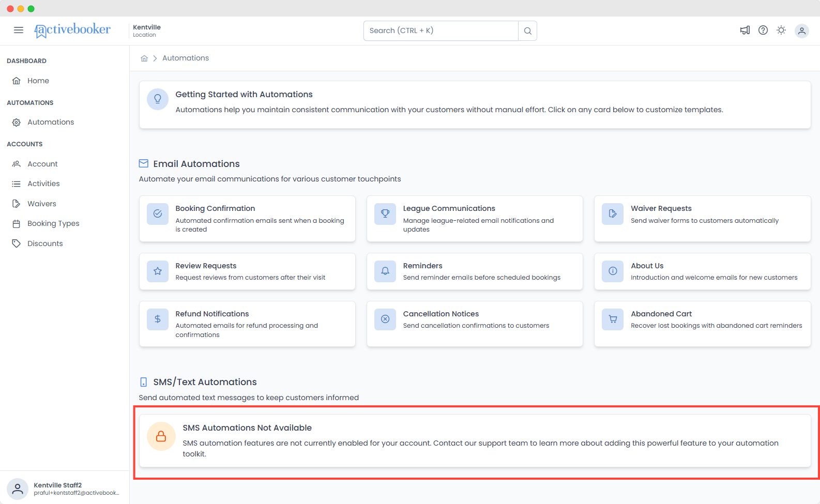Click the Account people icon in sidebar
This screenshot has width=820, height=504.
click(x=17, y=164)
